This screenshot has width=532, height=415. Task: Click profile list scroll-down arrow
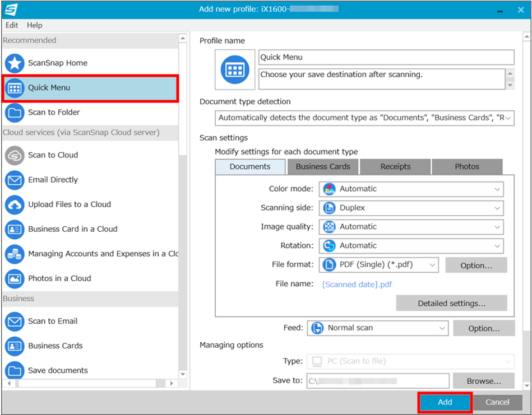pos(183,374)
